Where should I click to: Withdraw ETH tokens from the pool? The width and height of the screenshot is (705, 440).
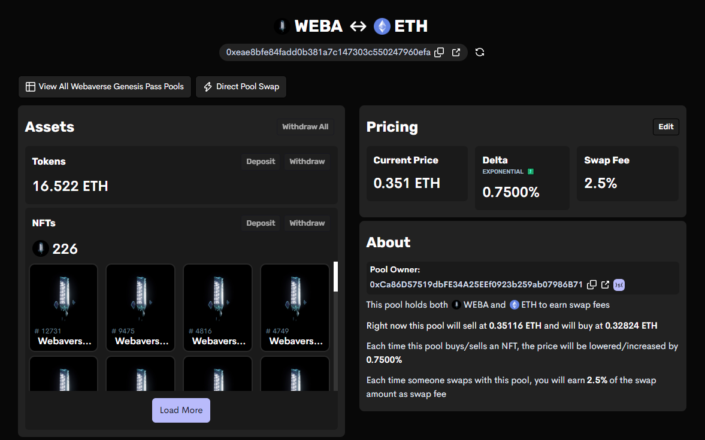tap(307, 161)
